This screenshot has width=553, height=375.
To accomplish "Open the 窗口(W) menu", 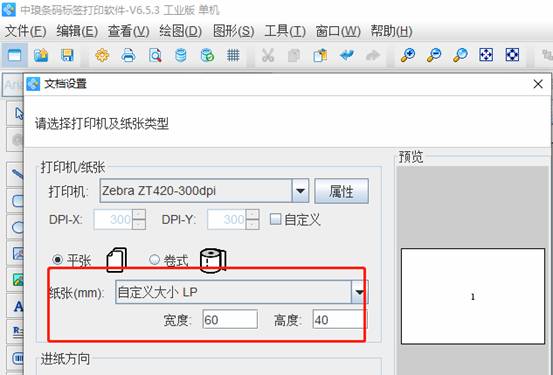I will tap(338, 31).
